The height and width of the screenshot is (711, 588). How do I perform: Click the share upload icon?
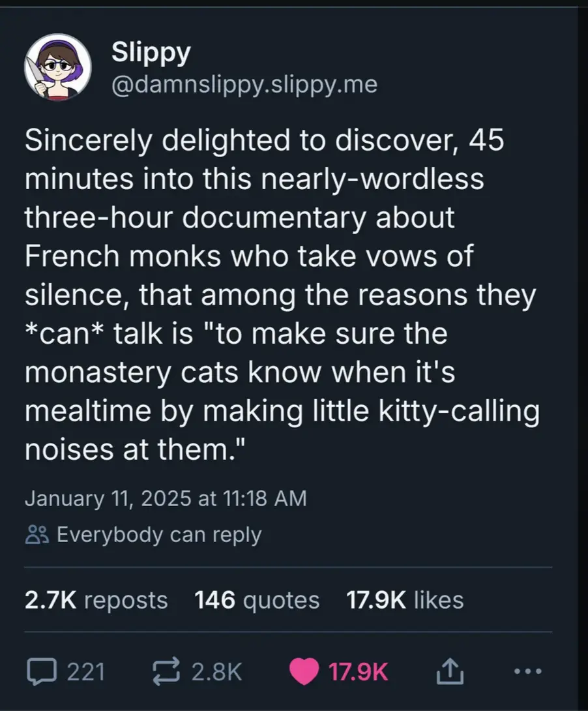[450, 672]
